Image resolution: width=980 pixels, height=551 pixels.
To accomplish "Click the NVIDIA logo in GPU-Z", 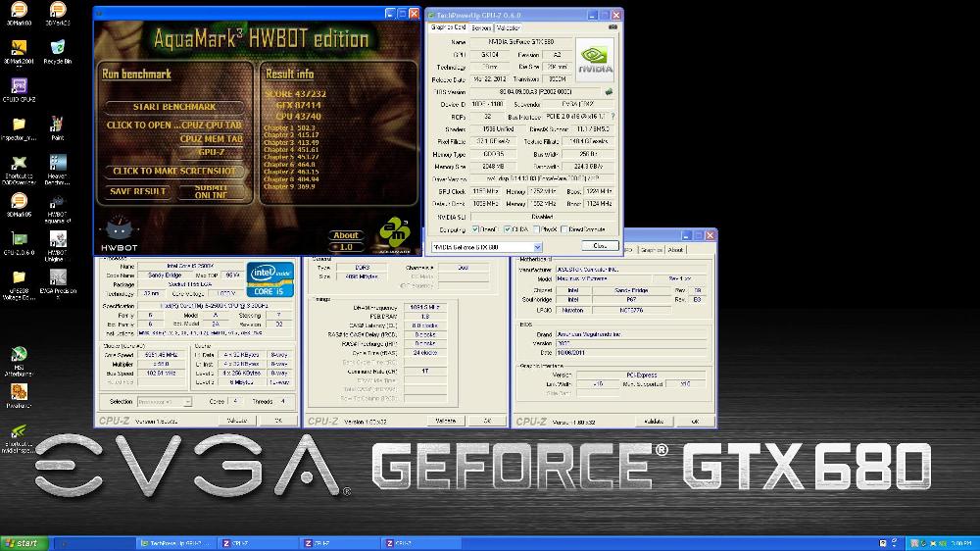I will pos(595,60).
